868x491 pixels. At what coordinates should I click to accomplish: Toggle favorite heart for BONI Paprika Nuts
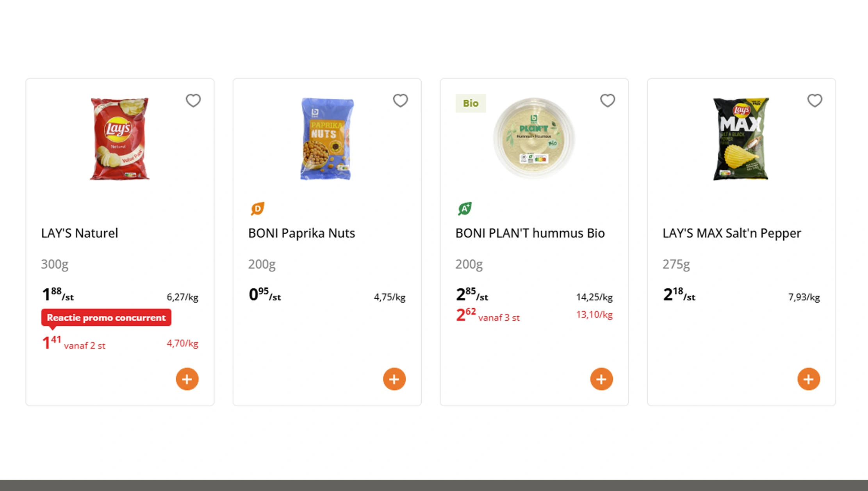click(400, 101)
